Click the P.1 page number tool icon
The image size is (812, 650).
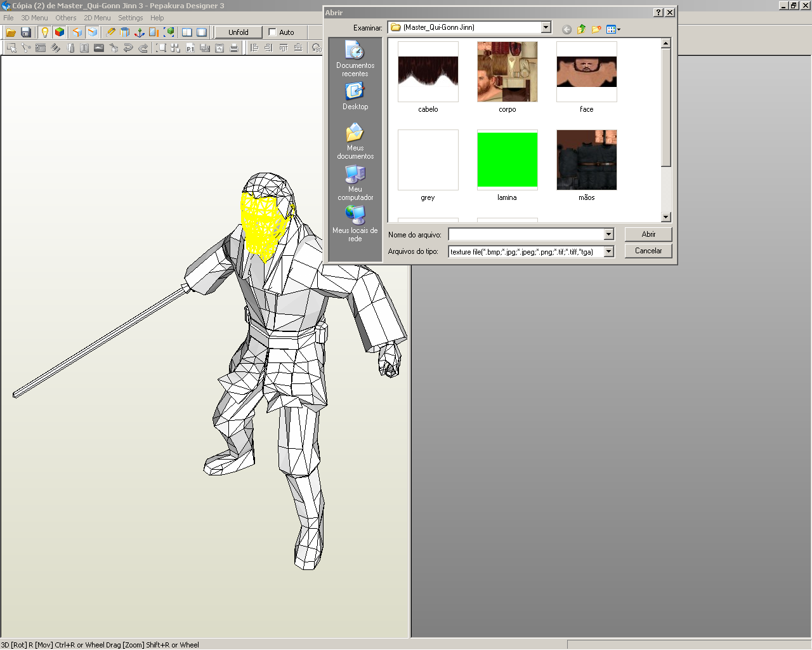(190, 48)
